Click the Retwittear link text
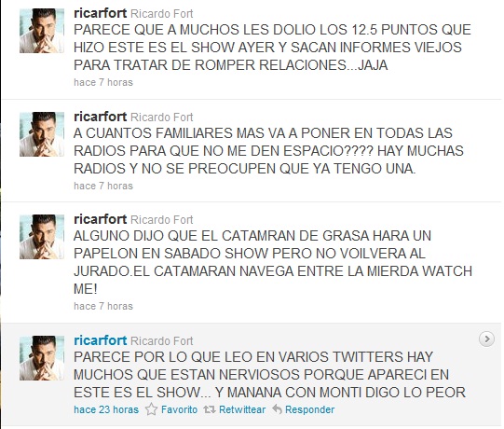This screenshot has width=504, height=429. coord(242,409)
